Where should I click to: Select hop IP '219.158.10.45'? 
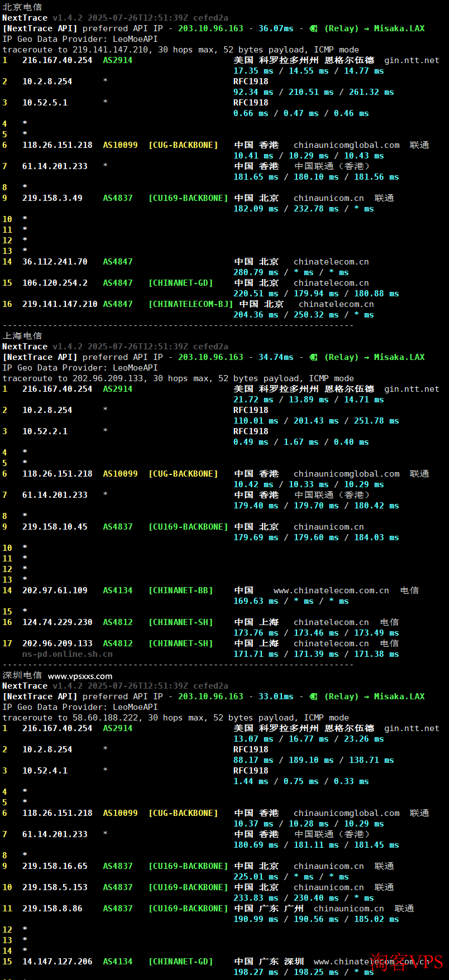click(x=55, y=527)
